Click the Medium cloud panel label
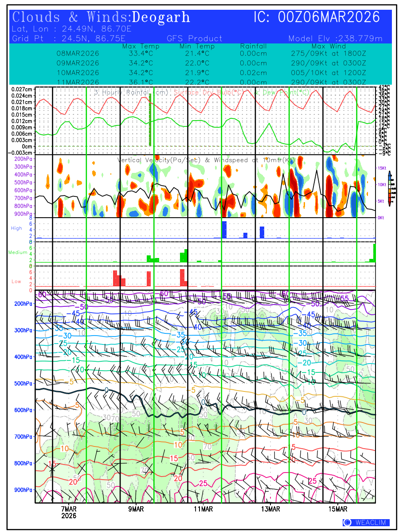The image size is (399, 532). tap(18, 253)
